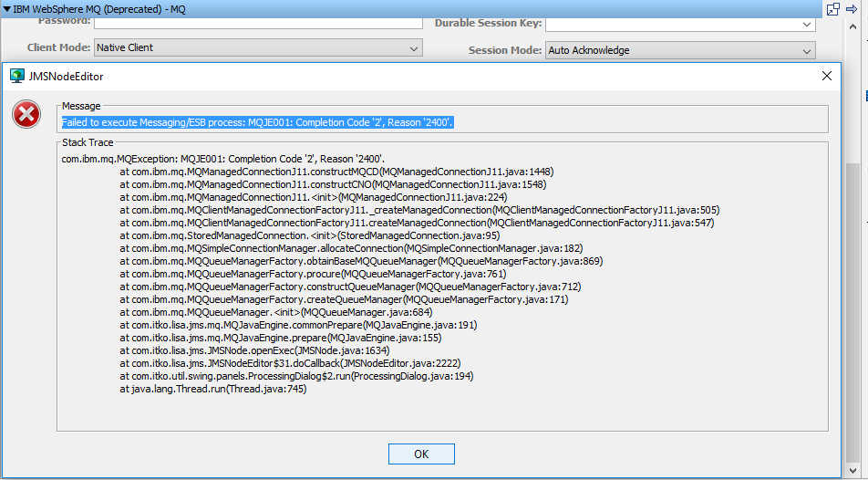Viewport: 868px width, 480px height.
Task: Open the Client Mode dropdown
Action: (259, 47)
